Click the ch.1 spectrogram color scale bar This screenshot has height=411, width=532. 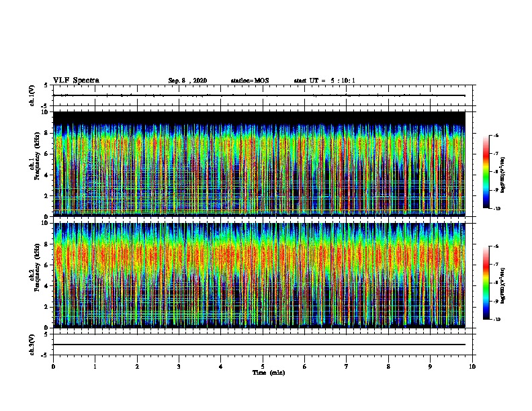coord(486,172)
